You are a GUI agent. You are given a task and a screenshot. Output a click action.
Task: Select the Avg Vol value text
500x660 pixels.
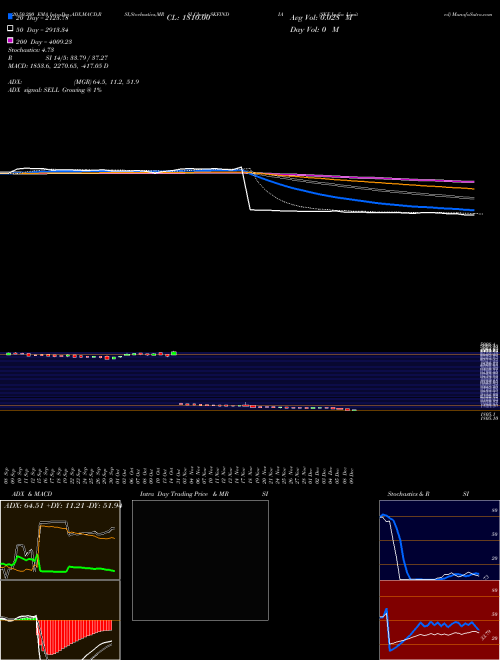coord(322,18)
